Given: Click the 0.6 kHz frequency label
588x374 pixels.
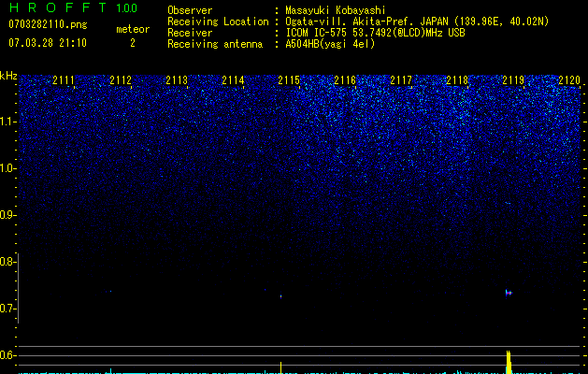Looking at the screenshot, I should point(7,355).
